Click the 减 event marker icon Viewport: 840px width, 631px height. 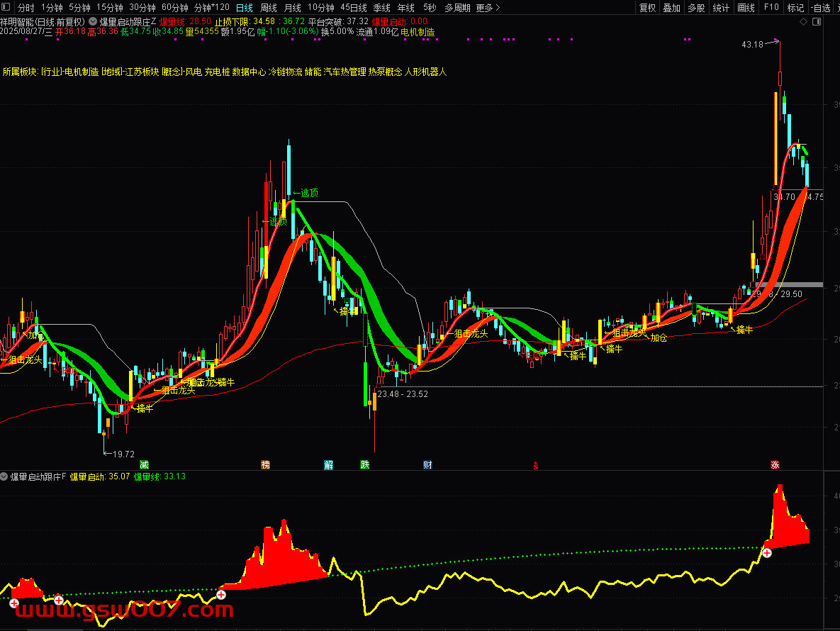pyautogui.click(x=144, y=464)
